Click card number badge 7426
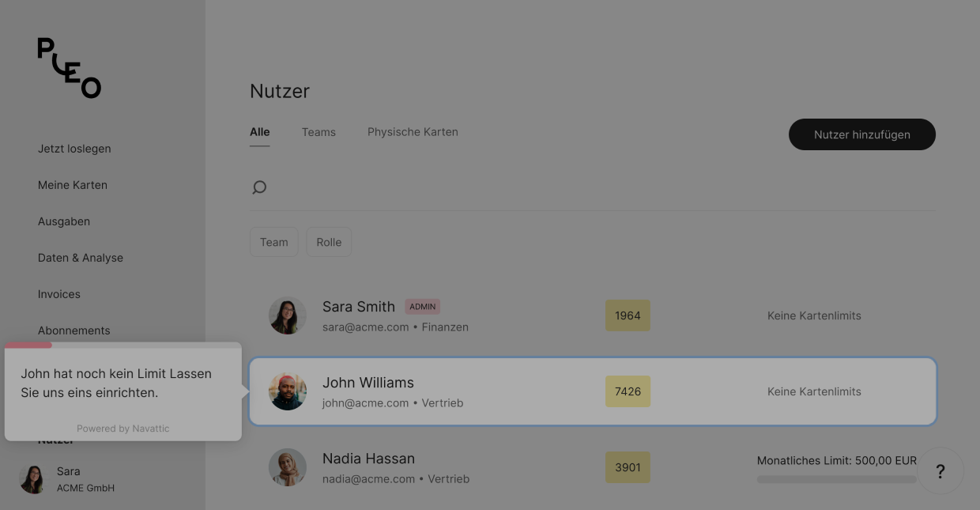This screenshot has height=510, width=980. coord(628,391)
